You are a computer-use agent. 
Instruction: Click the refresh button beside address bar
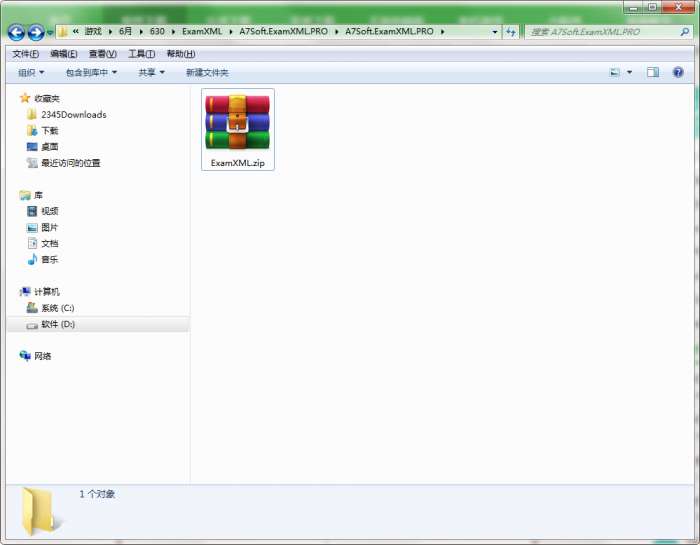tap(511, 32)
